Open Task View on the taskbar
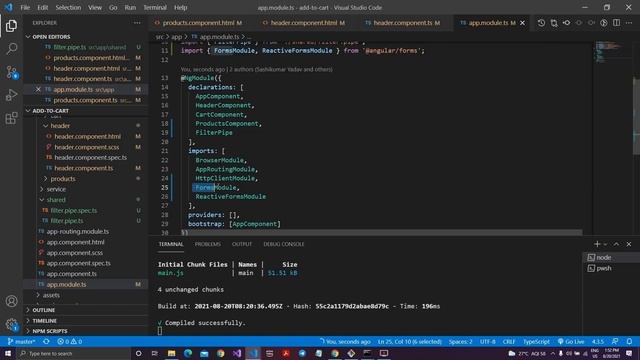Viewport: 640px width, 360px height. coord(155,353)
